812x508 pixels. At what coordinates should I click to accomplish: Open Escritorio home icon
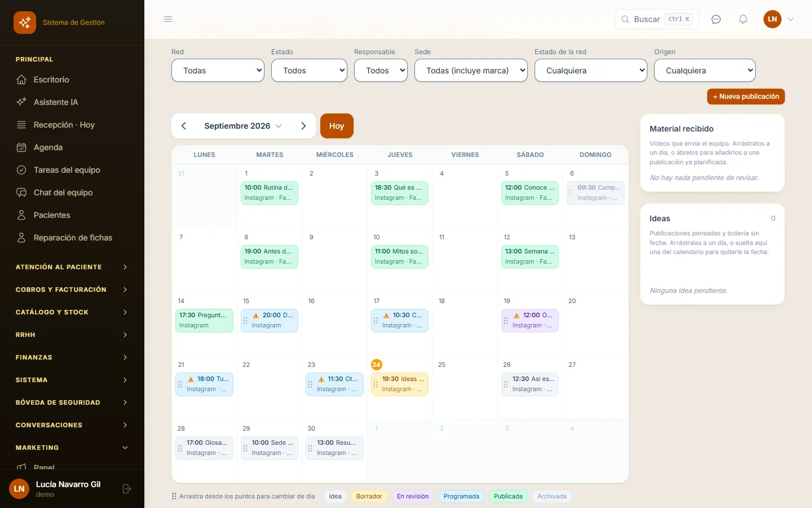coord(21,80)
